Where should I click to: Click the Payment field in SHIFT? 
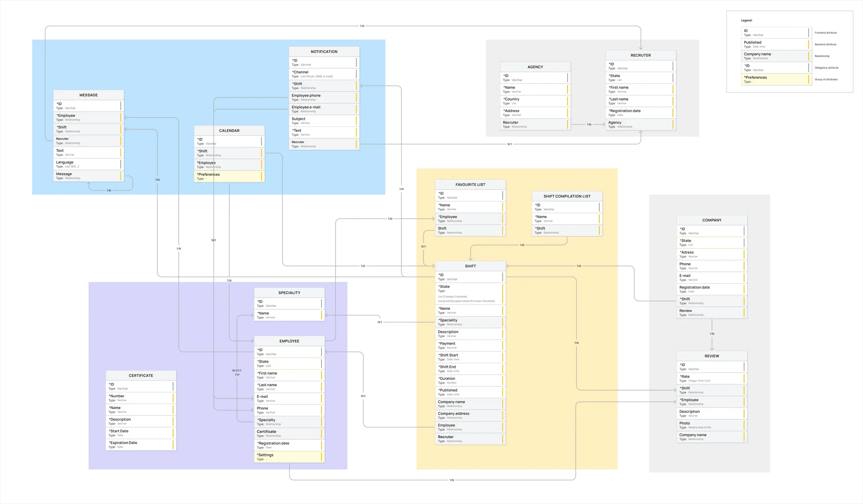(x=469, y=345)
